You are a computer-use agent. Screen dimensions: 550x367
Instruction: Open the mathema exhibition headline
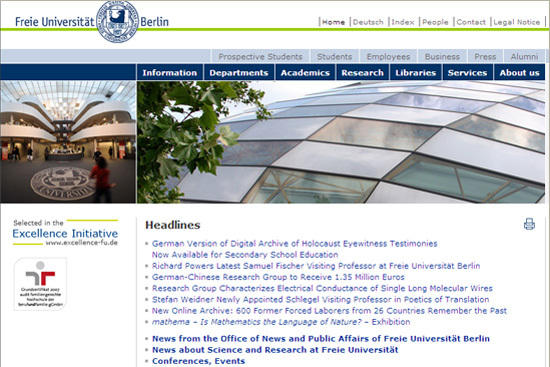pos(281,322)
